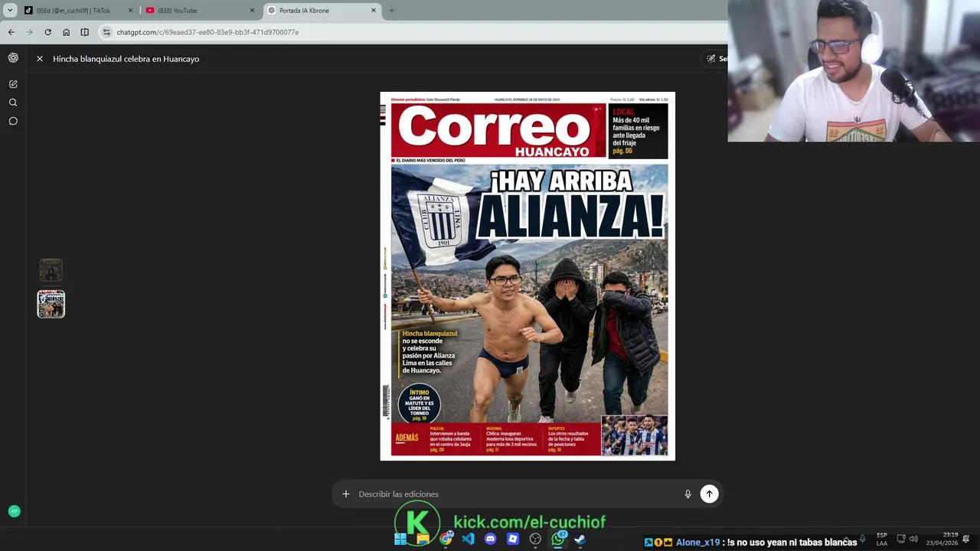Open Roblox from the taskbar
The image size is (980, 551).
click(x=513, y=540)
